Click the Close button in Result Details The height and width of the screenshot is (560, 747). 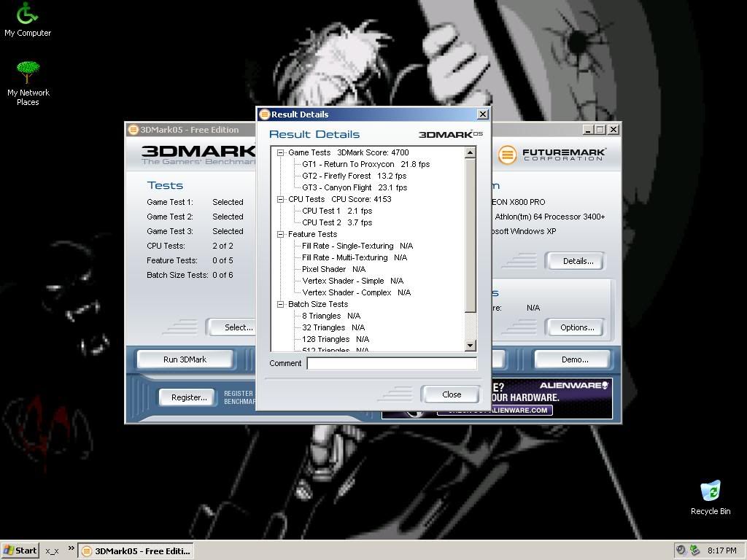click(451, 394)
